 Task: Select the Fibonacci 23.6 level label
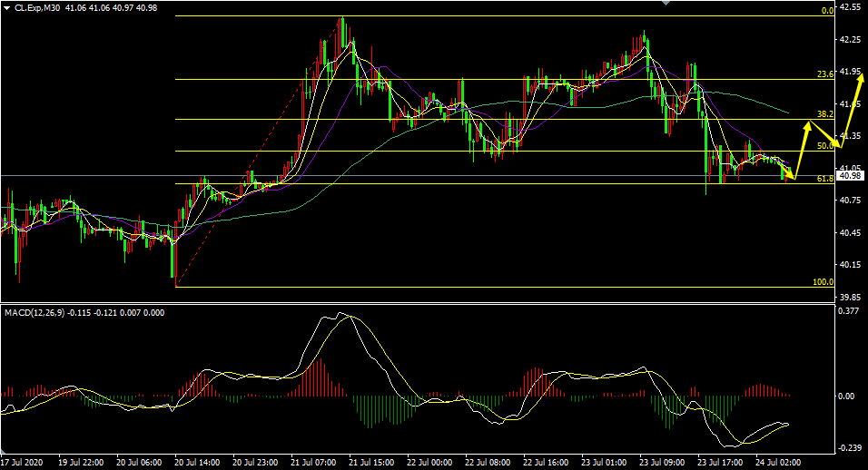[x=825, y=74]
